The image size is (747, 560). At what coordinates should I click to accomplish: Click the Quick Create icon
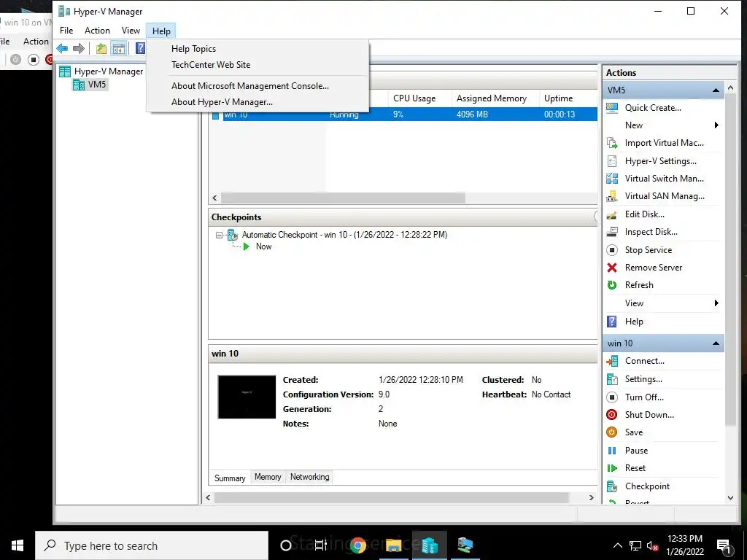point(612,108)
